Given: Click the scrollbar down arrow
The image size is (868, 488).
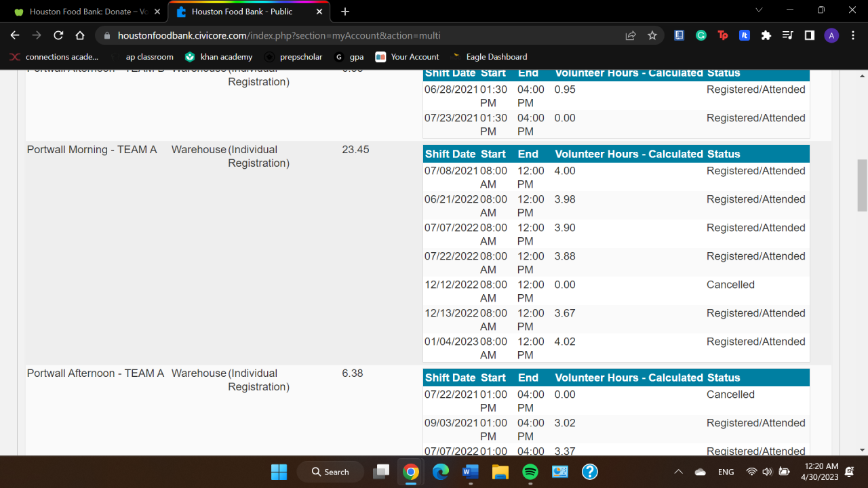Looking at the screenshot, I should pos(863,449).
